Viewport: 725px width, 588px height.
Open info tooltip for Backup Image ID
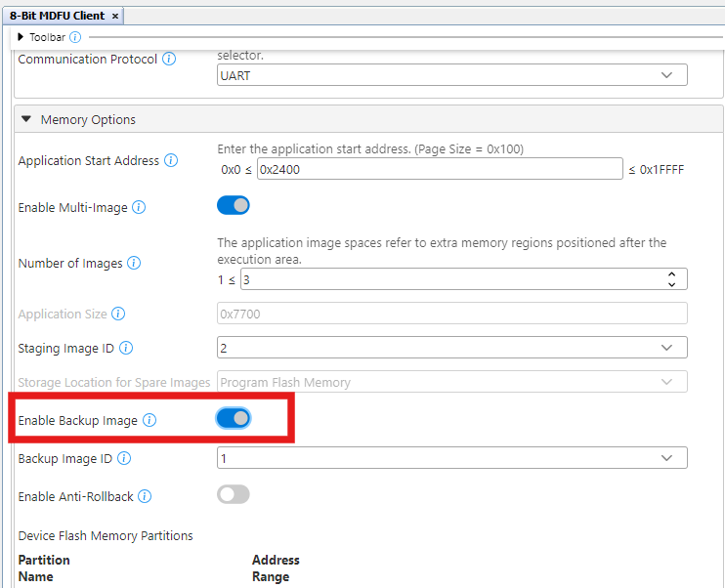coord(124,459)
